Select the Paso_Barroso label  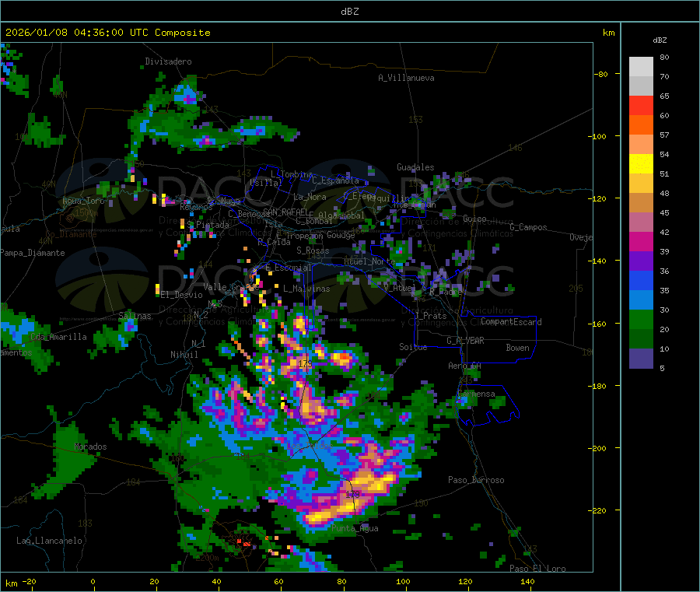pyautogui.click(x=476, y=480)
